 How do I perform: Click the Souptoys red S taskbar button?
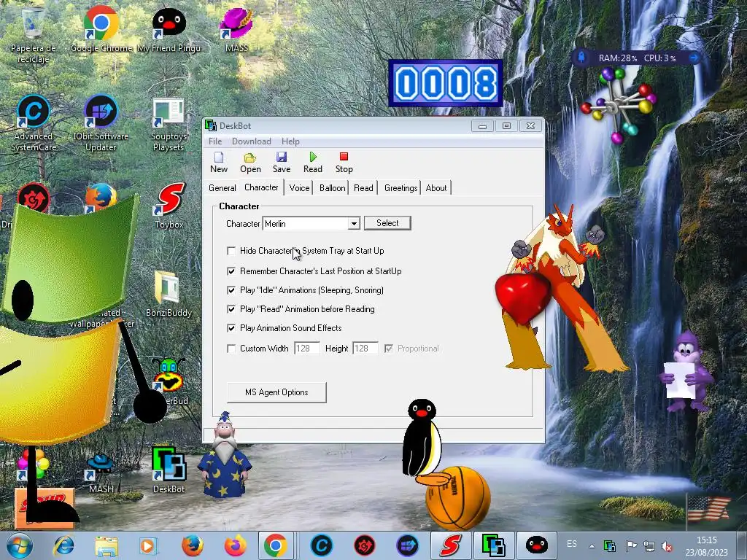(x=450, y=545)
